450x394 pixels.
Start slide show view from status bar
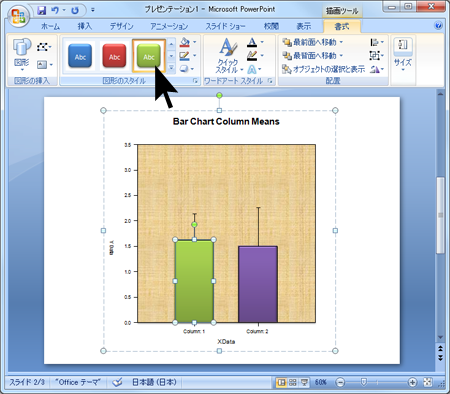(304, 382)
